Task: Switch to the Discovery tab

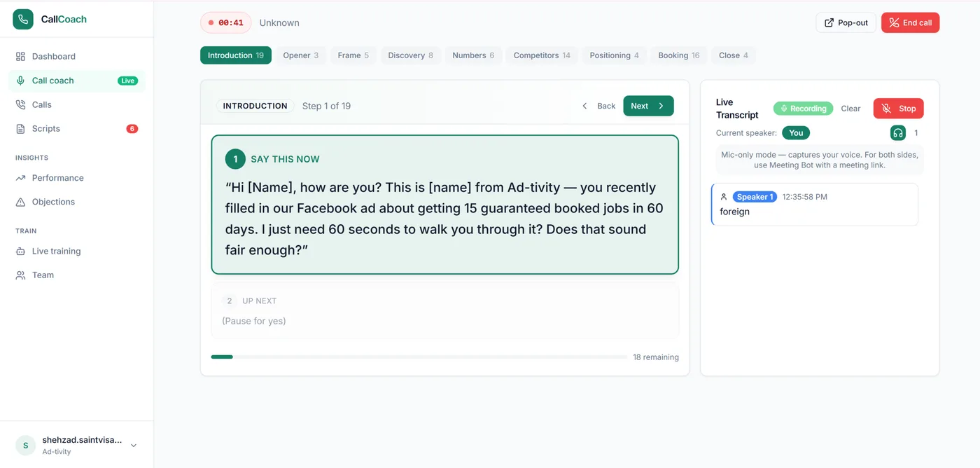Action: click(411, 55)
